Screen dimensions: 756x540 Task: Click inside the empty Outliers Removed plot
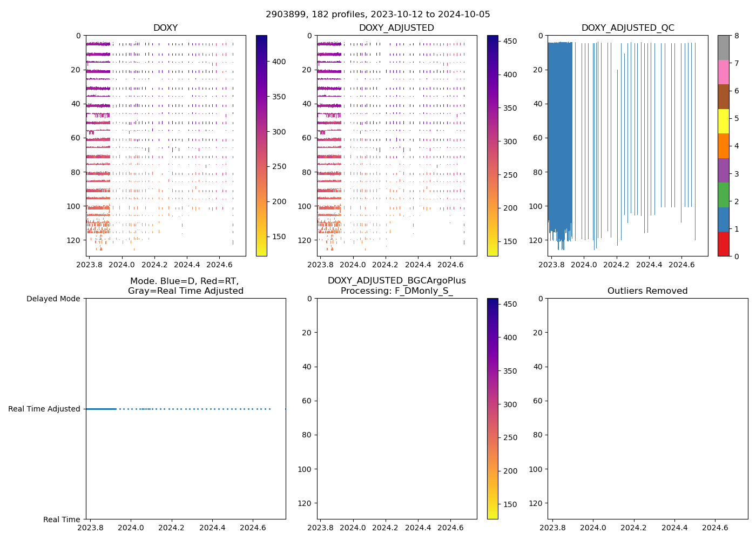[x=647, y=409]
